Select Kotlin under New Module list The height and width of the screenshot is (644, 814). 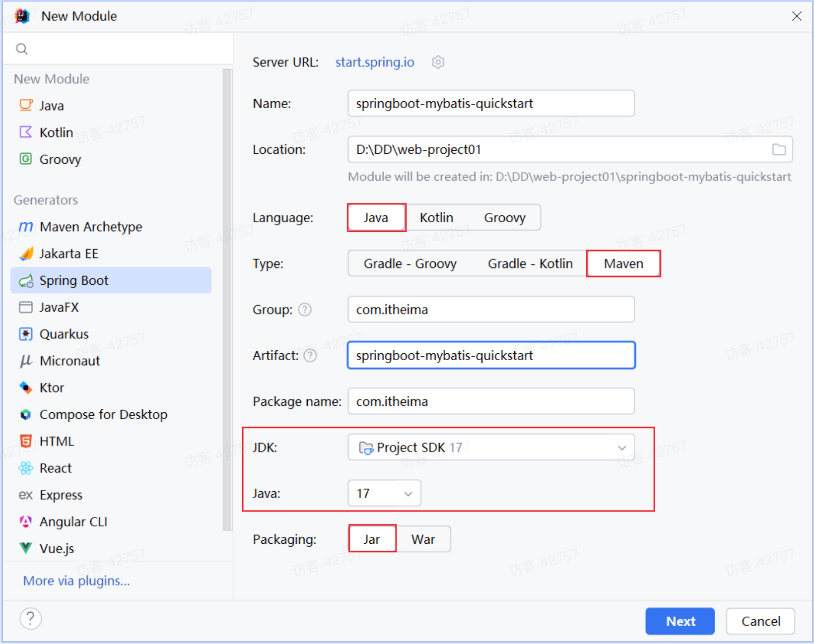[56, 132]
